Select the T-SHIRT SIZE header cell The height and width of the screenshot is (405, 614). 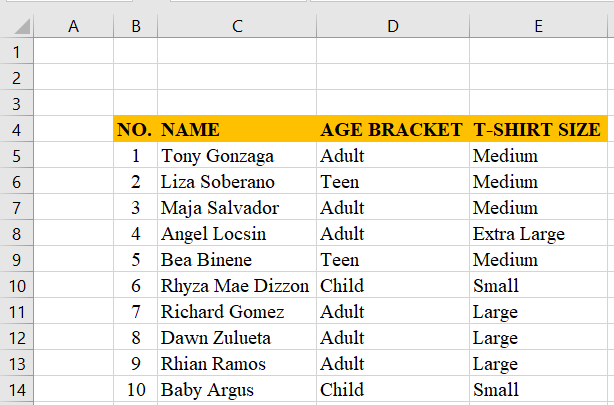pos(538,129)
